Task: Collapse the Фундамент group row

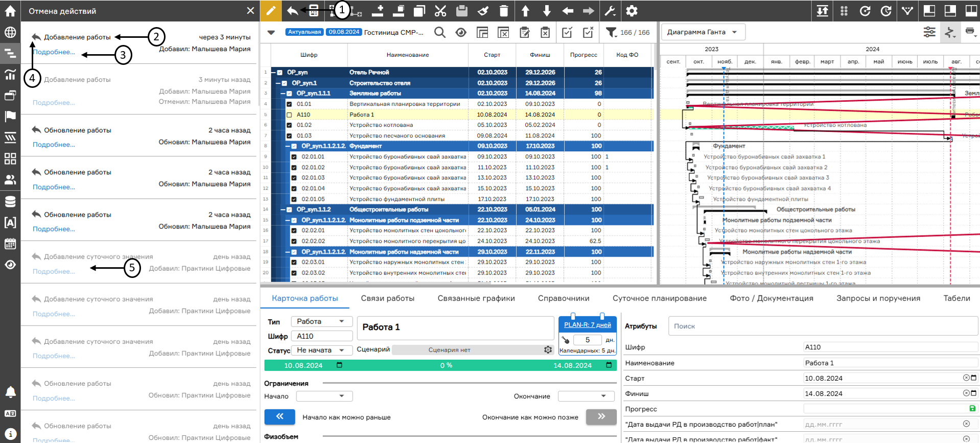Action: tap(288, 146)
